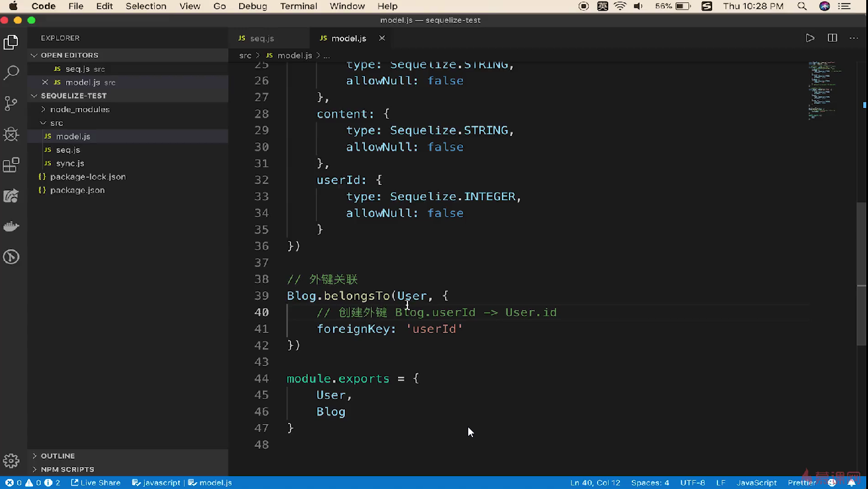Viewport: 868px width, 489px height.
Task: Close the model.js editor tab
Action: tap(382, 38)
